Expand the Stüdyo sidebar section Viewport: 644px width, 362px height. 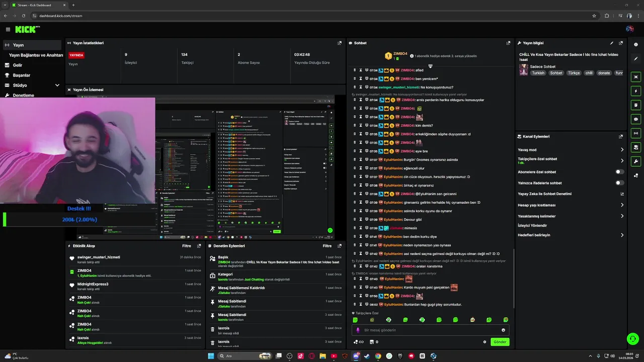pos(57,85)
